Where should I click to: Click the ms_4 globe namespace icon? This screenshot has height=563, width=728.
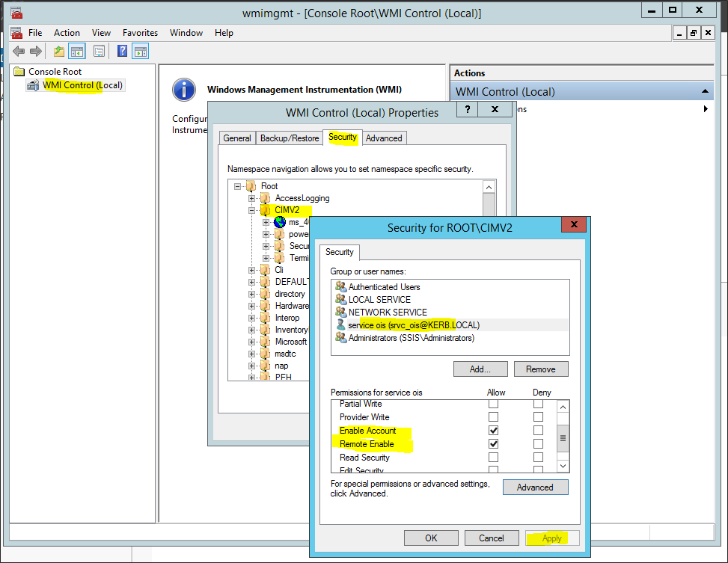coord(280,222)
